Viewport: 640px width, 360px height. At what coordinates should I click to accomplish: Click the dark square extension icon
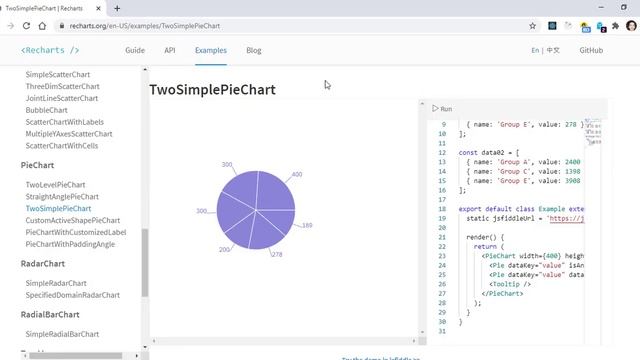pos(552,26)
